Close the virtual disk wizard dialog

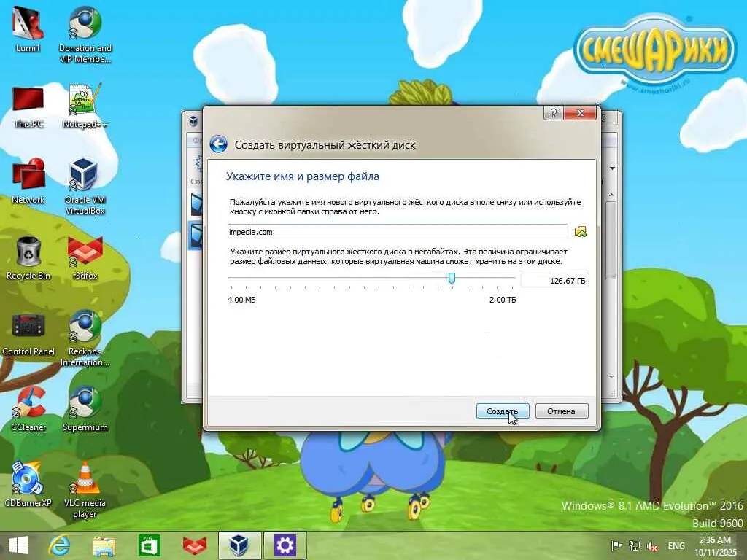(580, 113)
